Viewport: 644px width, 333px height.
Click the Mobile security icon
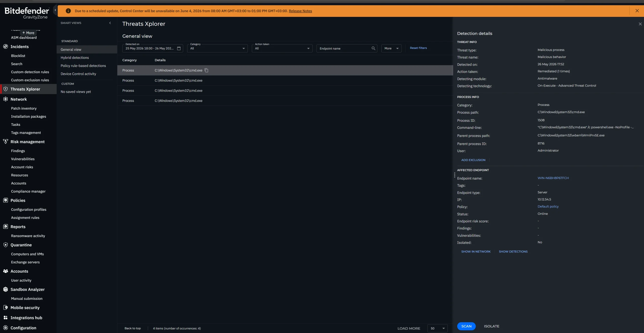click(x=6, y=308)
